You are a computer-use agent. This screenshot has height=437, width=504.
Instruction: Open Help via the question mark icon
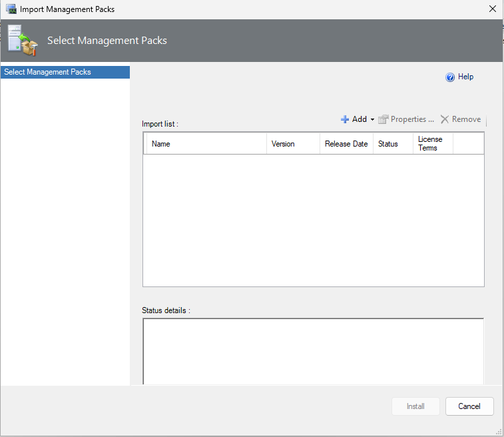450,77
